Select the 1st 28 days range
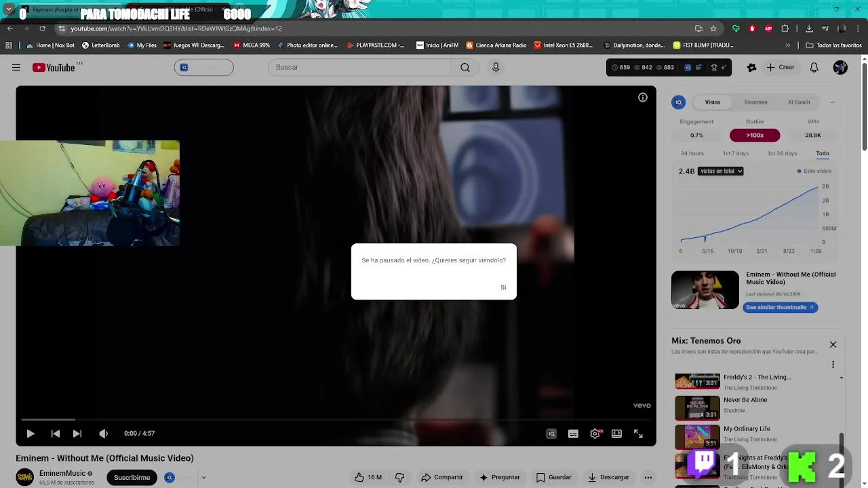Viewport: 868px width, 488px height. click(x=782, y=153)
